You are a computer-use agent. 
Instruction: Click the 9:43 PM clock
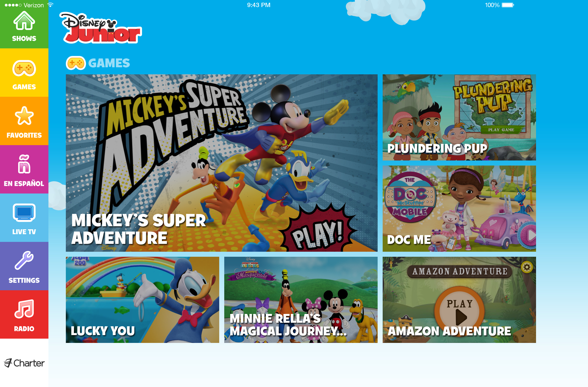259,5
